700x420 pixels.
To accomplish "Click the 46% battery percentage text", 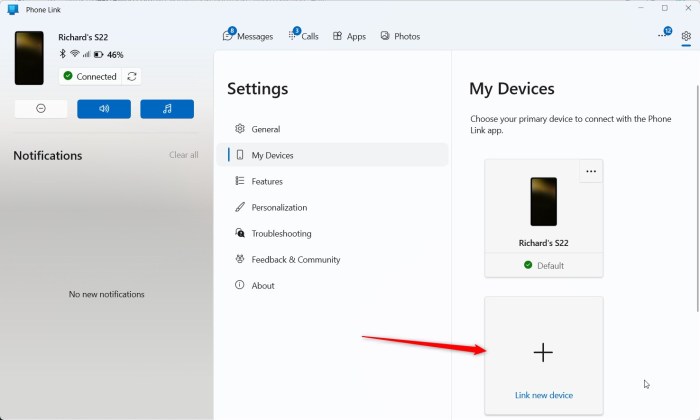I will pos(115,55).
